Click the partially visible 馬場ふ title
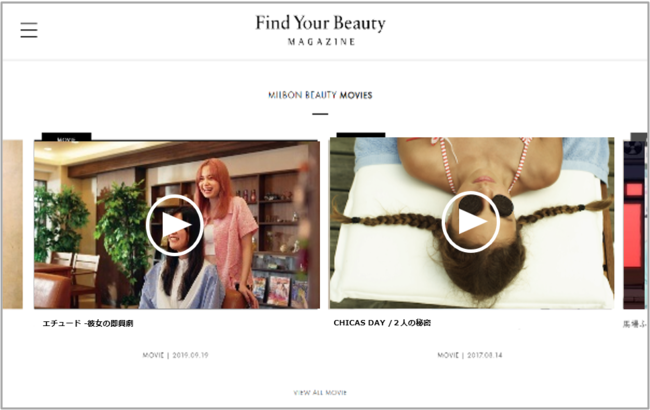Screen dimensions: 650x410 point(635,324)
